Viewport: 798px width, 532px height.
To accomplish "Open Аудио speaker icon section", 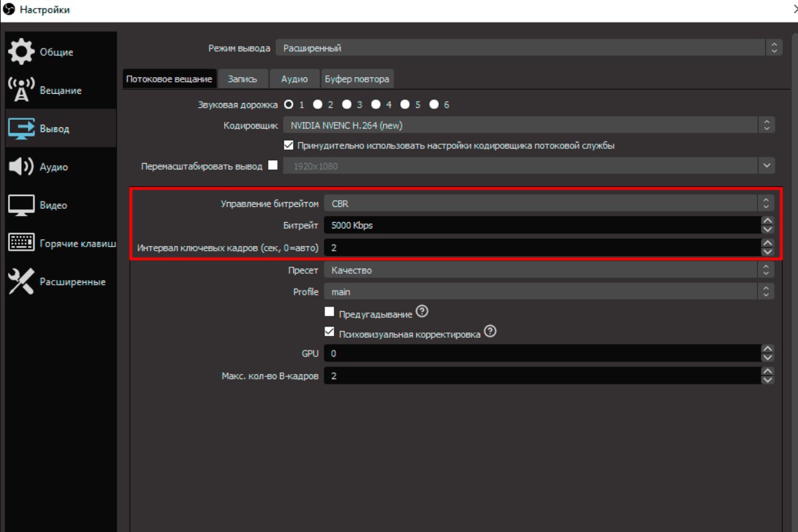I will tap(21, 167).
